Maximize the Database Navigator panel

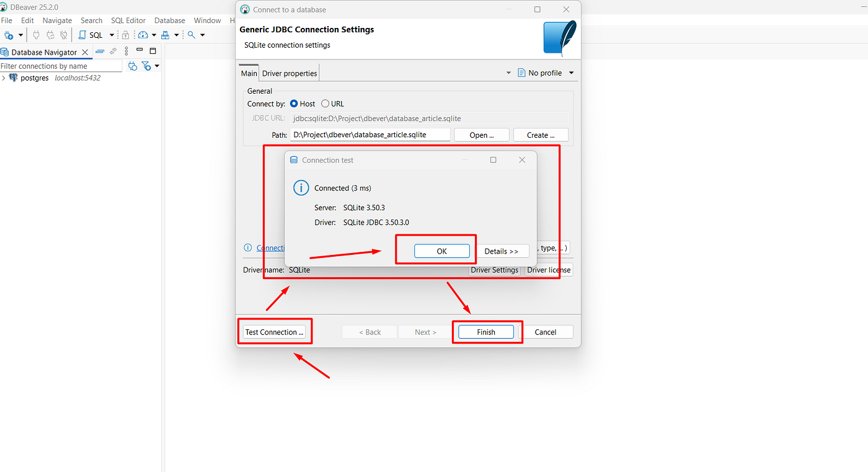153,51
